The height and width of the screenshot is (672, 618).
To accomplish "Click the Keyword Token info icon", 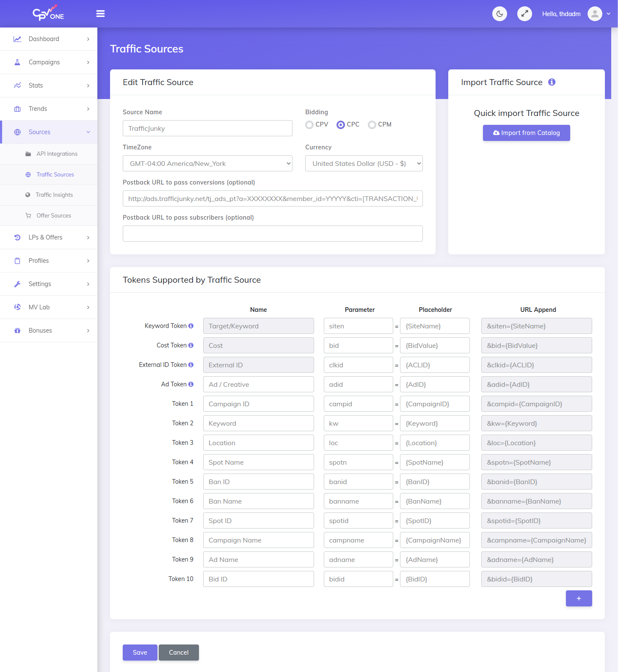I will coord(191,326).
